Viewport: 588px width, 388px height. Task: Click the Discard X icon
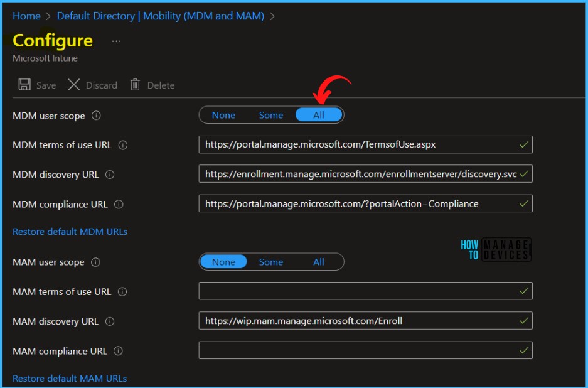click(x=74, y=85)
